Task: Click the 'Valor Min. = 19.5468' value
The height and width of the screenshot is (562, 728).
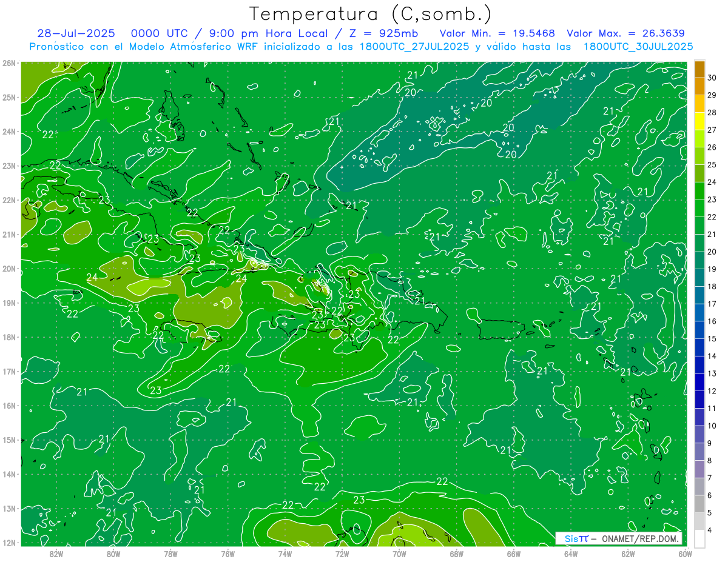Action: tap(497, 33)
